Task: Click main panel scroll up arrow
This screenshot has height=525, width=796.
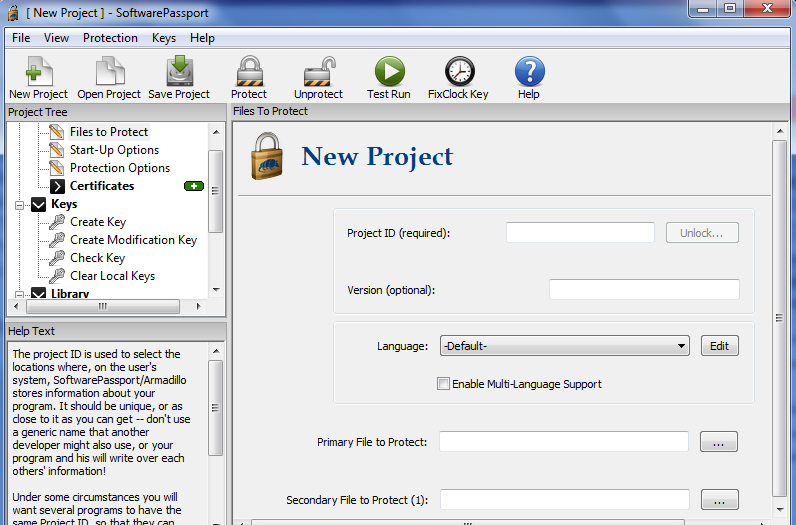Action: click(x=780, y=132)
